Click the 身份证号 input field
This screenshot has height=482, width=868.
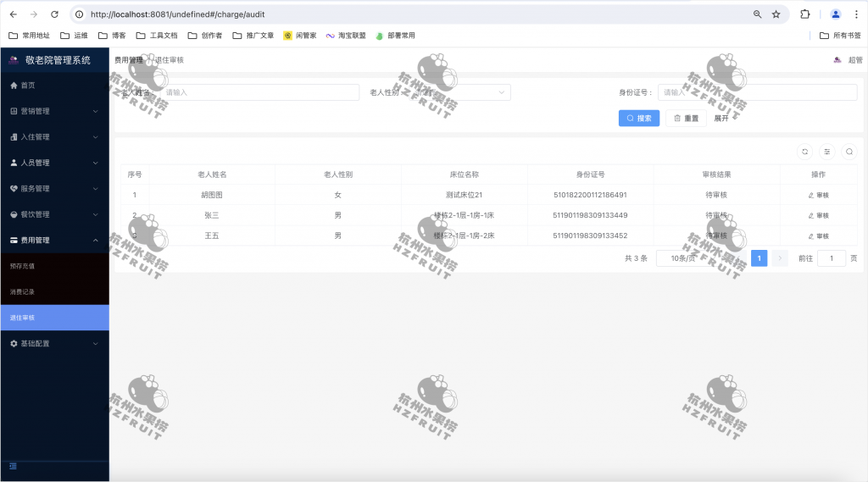pos(757,92)
